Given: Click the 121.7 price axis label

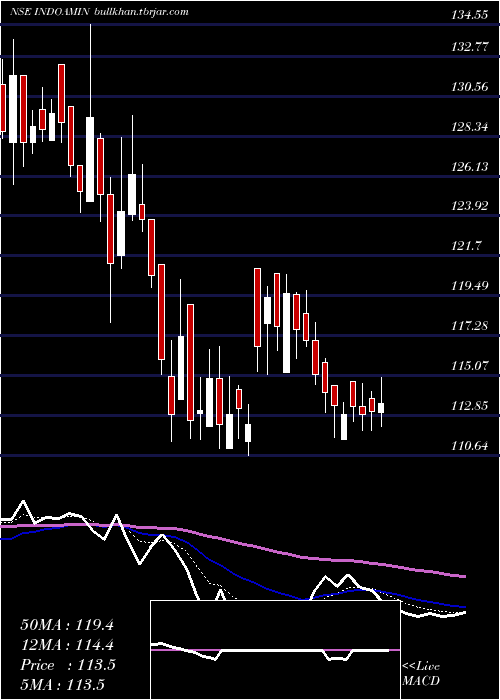Looking at the screenshot, I should click(467, 245).
